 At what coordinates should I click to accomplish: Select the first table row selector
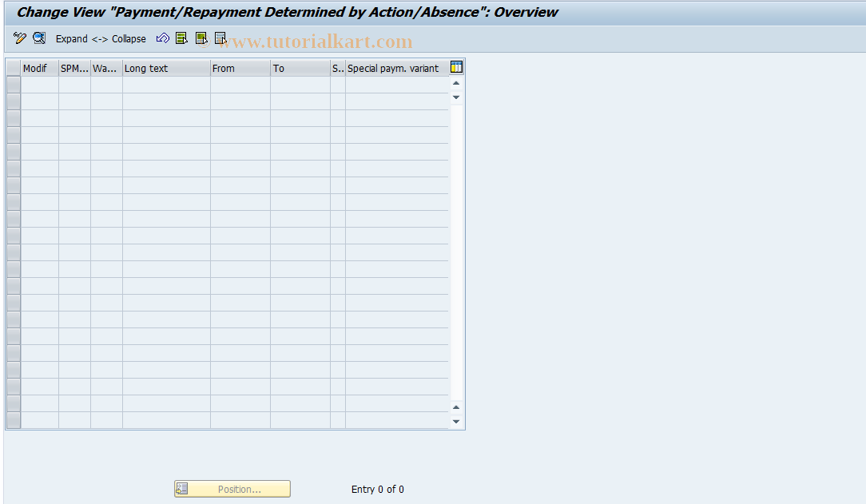coord(14,85)
